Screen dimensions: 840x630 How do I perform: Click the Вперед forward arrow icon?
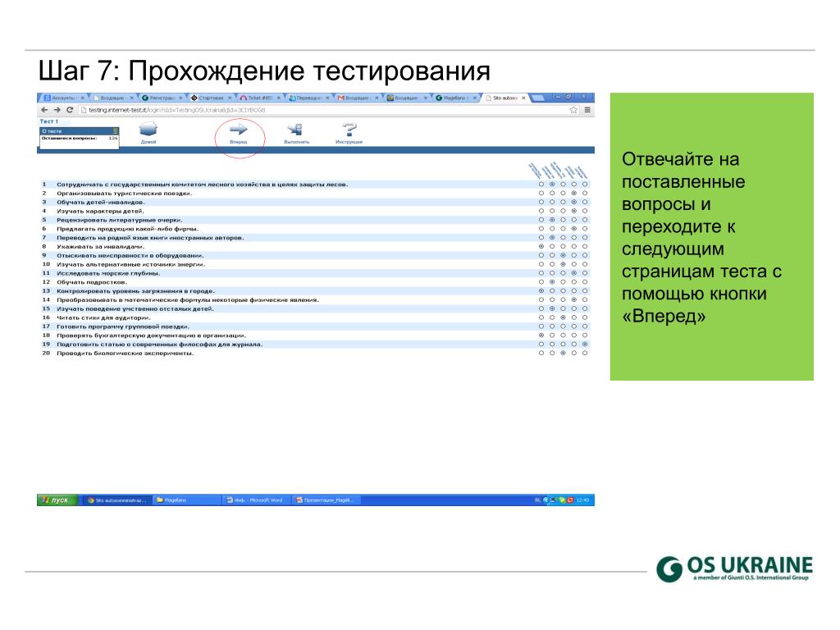pyautogui.click(x=239, y=129)
